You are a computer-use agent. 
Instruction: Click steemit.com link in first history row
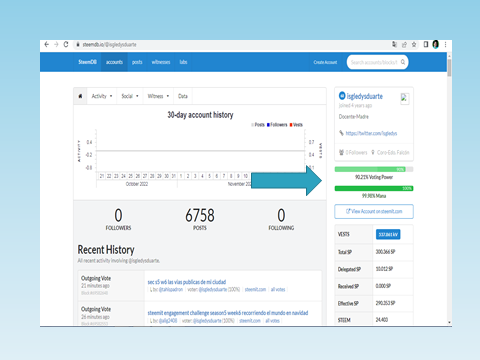(255, 289)
